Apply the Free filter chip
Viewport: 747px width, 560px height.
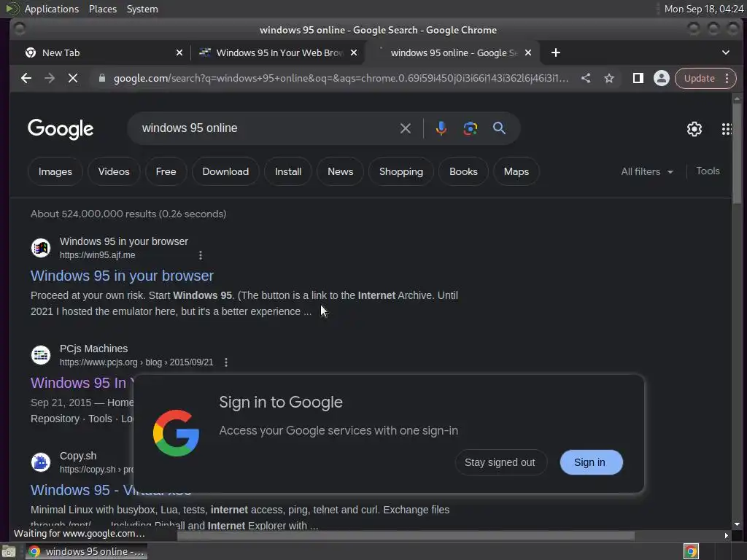pos(166,171)
